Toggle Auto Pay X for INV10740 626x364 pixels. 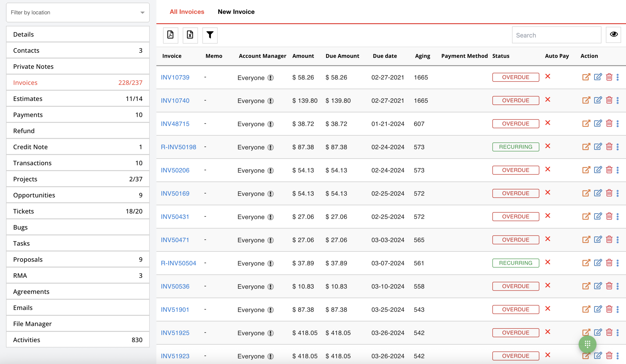coord(548,99)
